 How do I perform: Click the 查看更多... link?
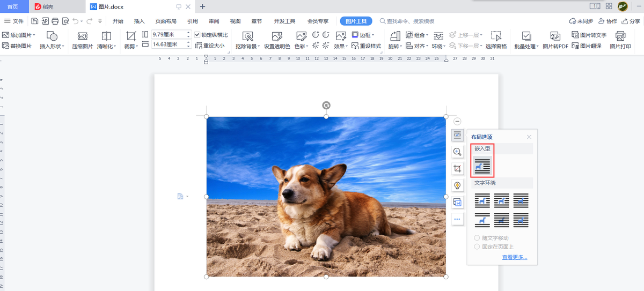(514, 257)
